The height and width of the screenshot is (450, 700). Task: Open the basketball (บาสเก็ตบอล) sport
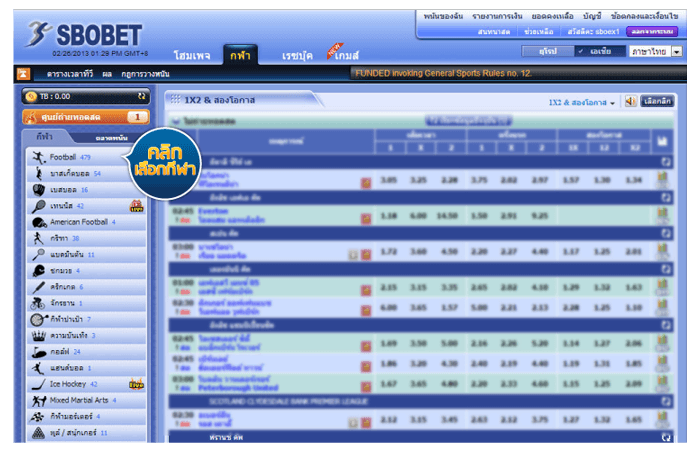(87, 173)
